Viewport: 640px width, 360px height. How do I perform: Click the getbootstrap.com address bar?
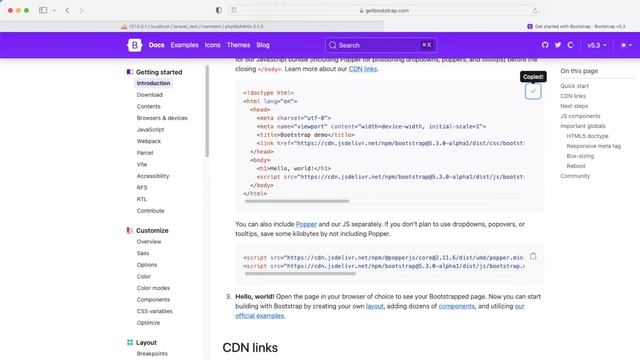[384, 11]
